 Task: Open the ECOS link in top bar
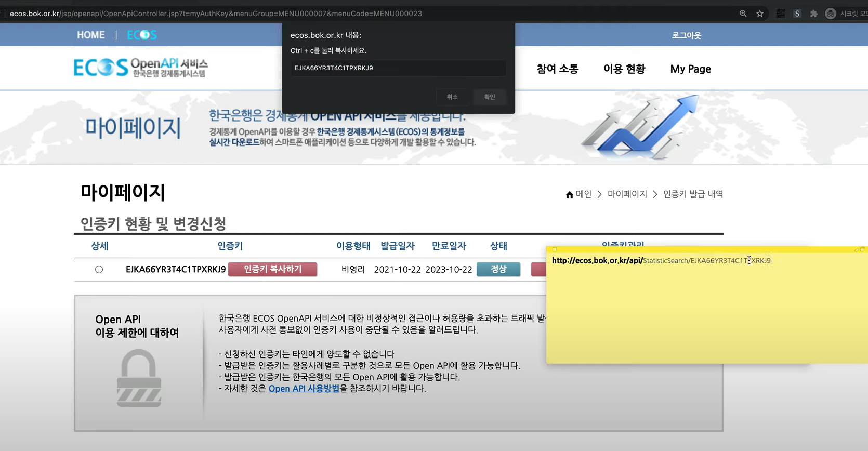tap(142, 35)
